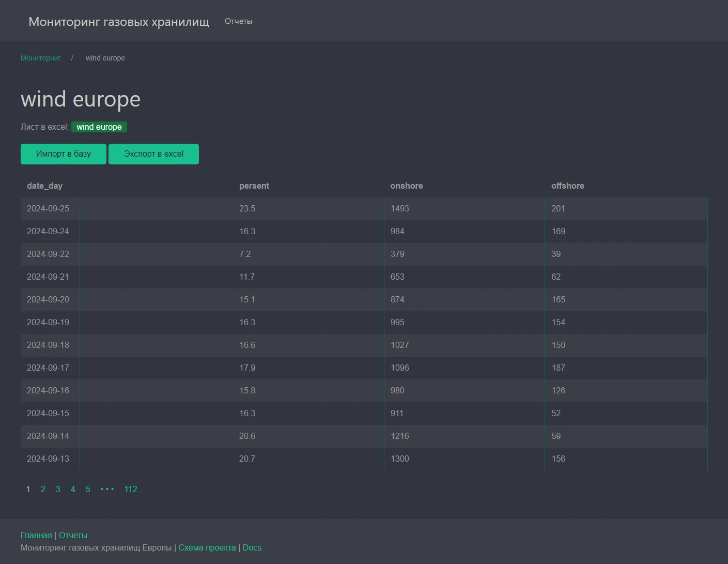Jump to last page 112
This screenshot has width=728, height=564.
pos(131,489)
